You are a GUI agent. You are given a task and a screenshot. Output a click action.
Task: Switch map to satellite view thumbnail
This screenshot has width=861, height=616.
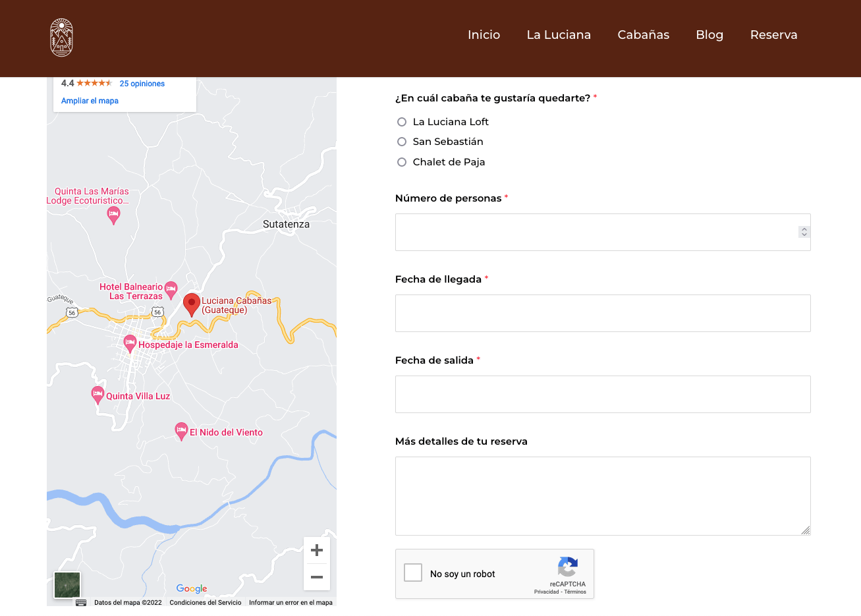pos(67,584)
